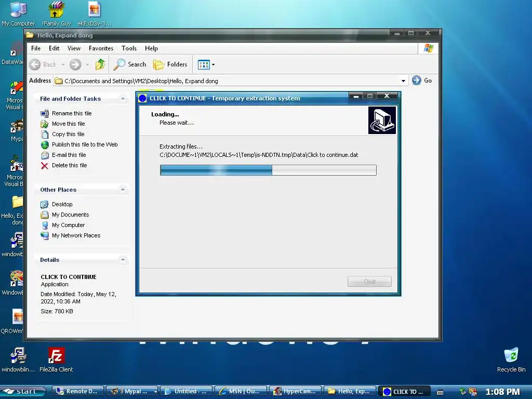Click the installer computer logo image
The image size is (532, 399).
(382, 121)
